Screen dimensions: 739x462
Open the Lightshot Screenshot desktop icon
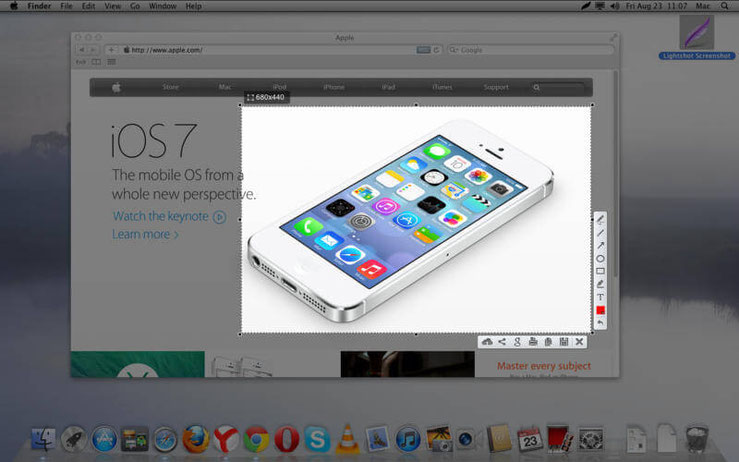697,38
